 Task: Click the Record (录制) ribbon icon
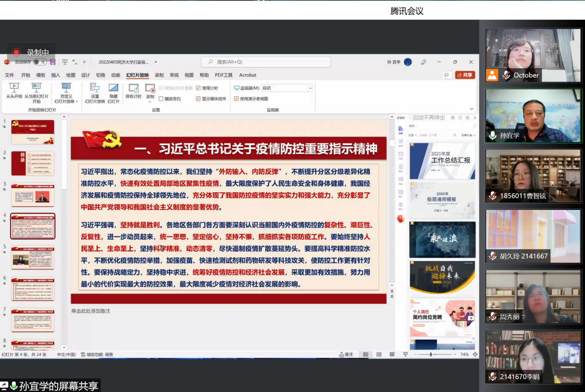pyautogui.click(x=150, y=88)
